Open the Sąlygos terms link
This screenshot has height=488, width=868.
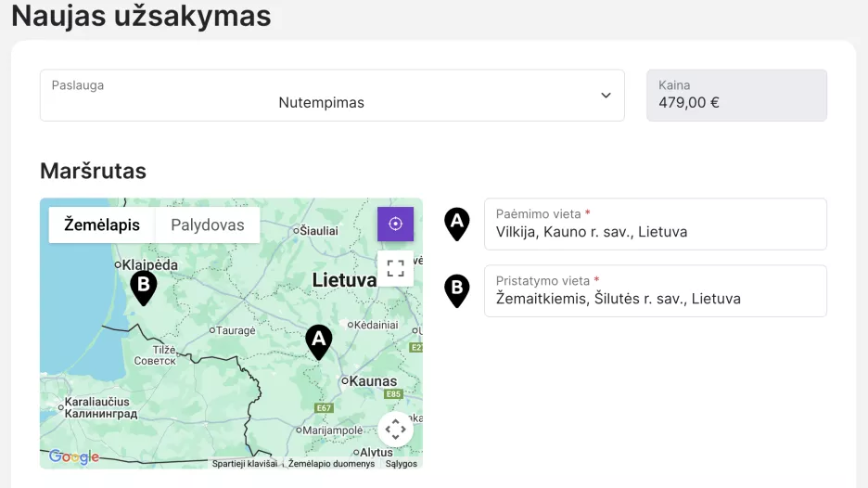(402, 463)
